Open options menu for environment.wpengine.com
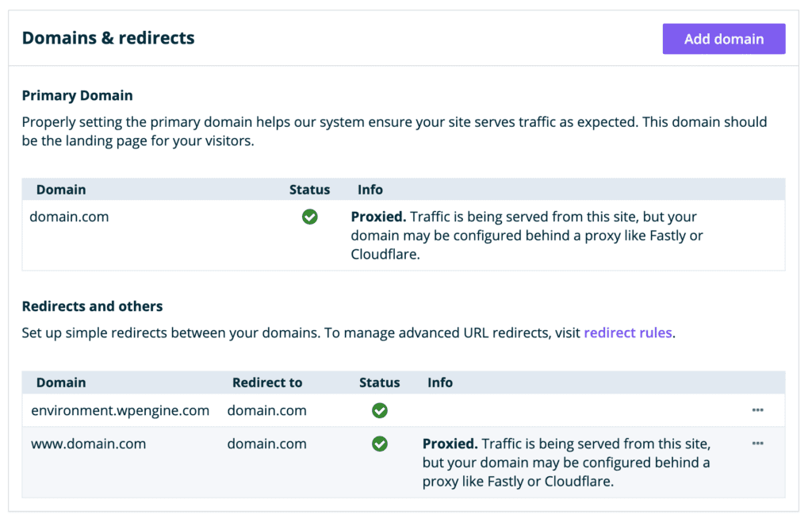This screenshot has height=519, width=812. tap(757, 410)
